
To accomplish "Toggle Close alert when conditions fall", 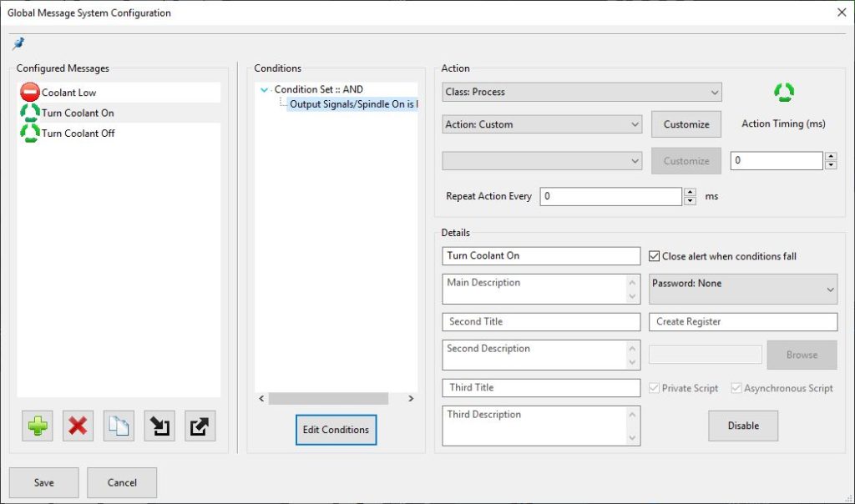I will (655, 256).
